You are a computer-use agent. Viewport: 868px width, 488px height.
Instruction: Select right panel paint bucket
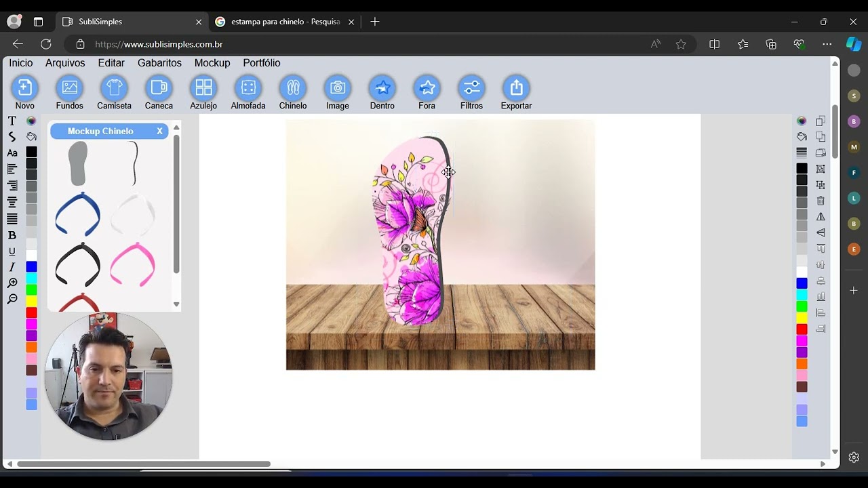point(802,137)
